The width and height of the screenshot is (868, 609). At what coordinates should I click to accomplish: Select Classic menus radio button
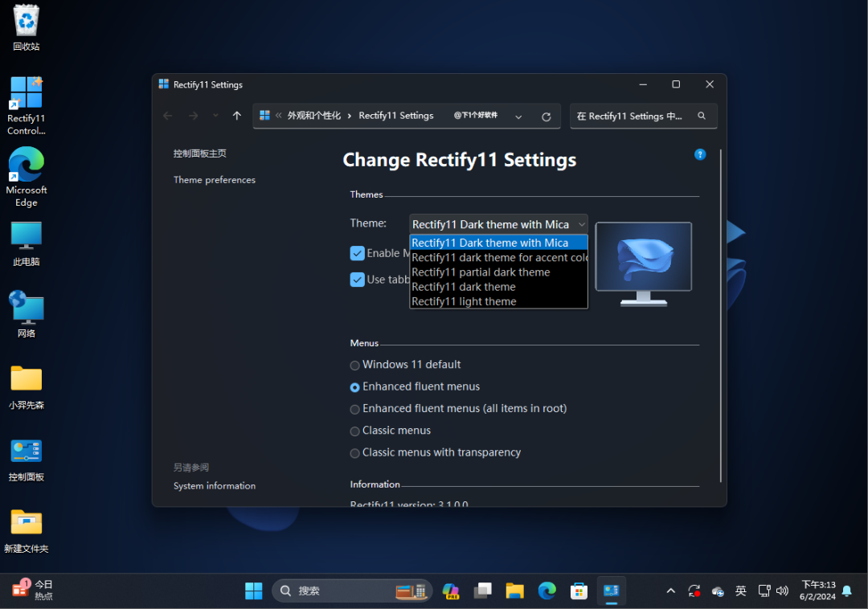[x=355, y=431]
